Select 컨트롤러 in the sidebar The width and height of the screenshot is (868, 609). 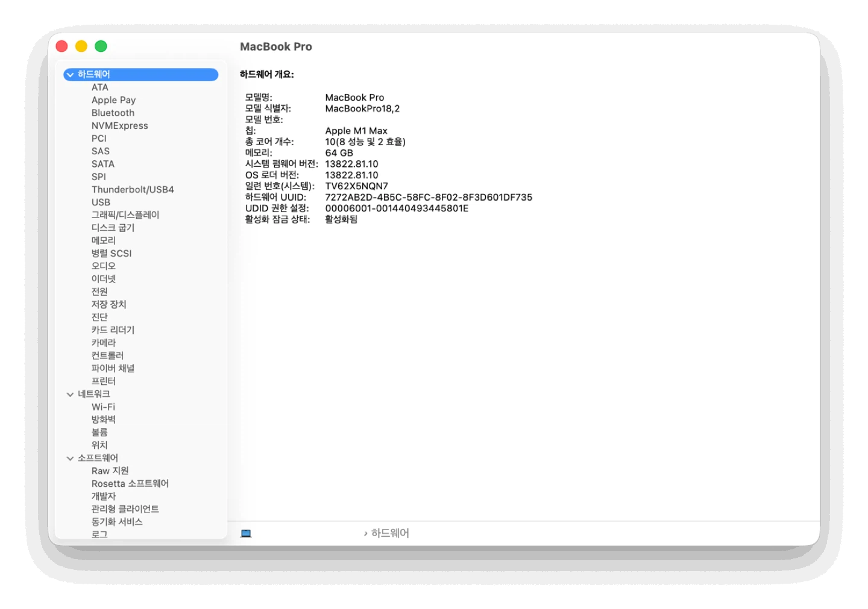coord(107,355)
